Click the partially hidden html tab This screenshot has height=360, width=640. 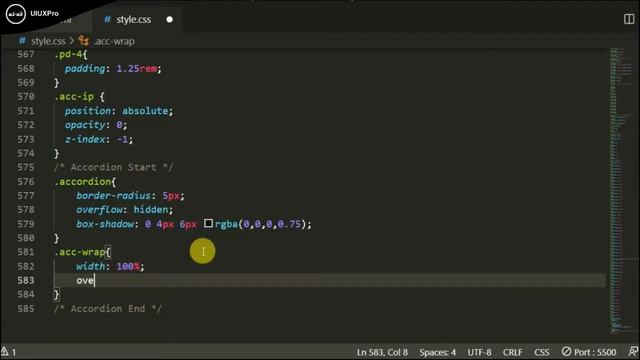point(69,20)
